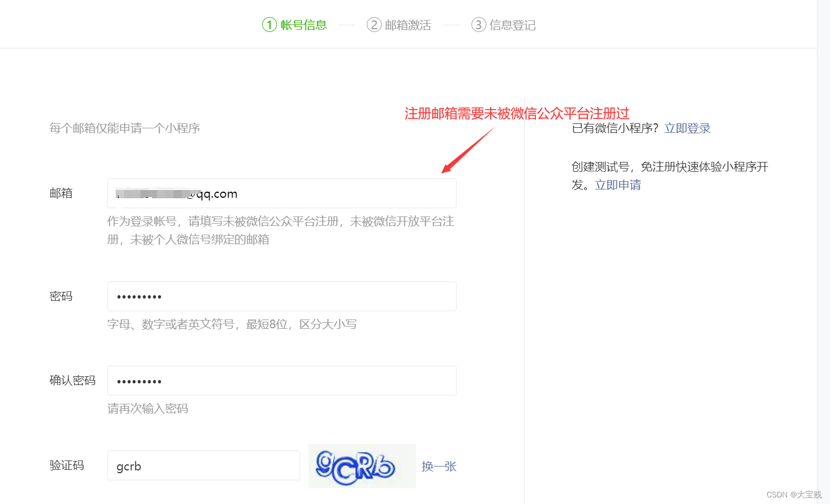Open the 立即申请 test account link
Viewport: 830px width, 504px height.
tap(618, 185)
